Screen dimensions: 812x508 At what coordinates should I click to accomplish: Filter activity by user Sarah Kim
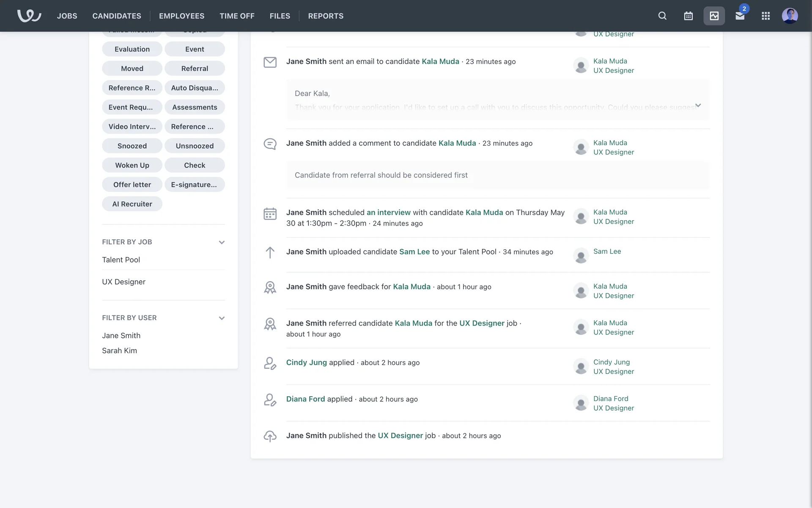(119, 351)
